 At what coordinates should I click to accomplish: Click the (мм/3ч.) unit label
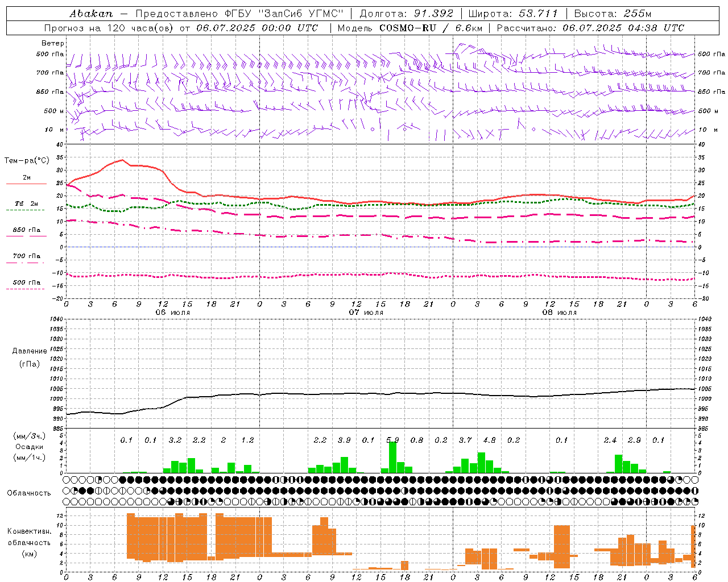29,436
